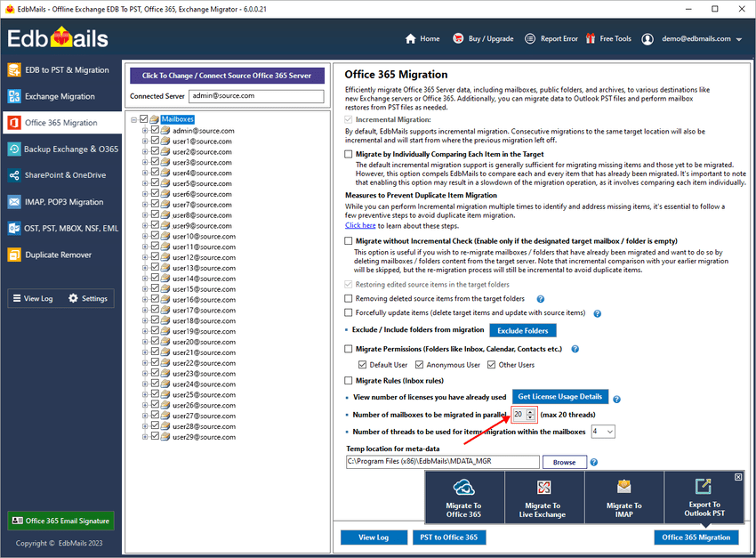Viewport: 756px width, 558px height.
Task: Click Browse for temp location
Action: (x=565, y=462)
